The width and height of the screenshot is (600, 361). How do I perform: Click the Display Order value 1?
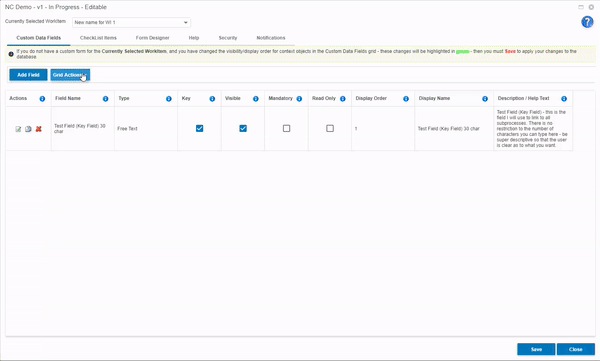tap(356, 129)
